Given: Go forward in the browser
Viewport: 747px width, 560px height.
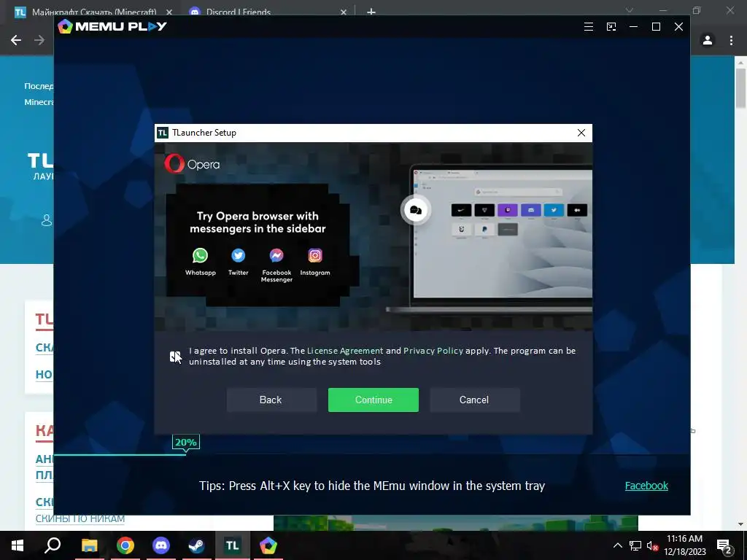Looking at the screenshot, I should [x=39, y=41].
